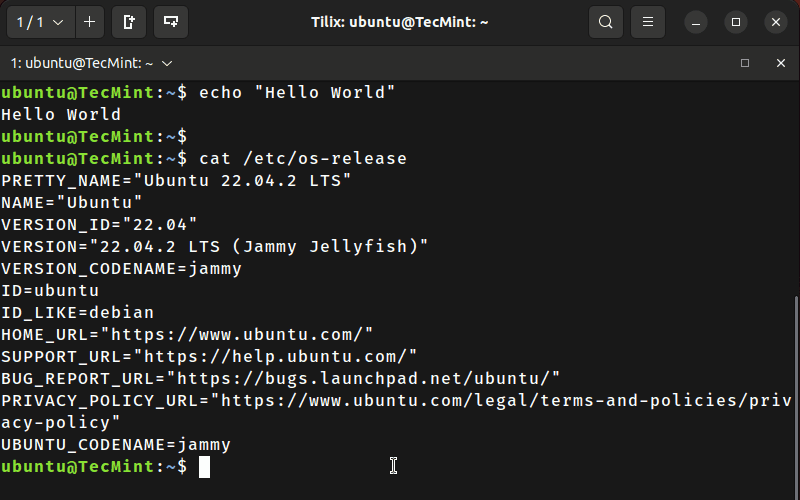Minimize the Tilix window
The width and height of the screenshot is (800, 500).
(696, 22)
